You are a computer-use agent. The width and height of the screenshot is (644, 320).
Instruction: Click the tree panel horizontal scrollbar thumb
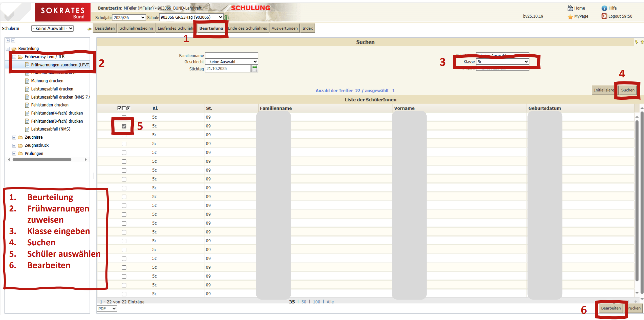click(42, 160)
